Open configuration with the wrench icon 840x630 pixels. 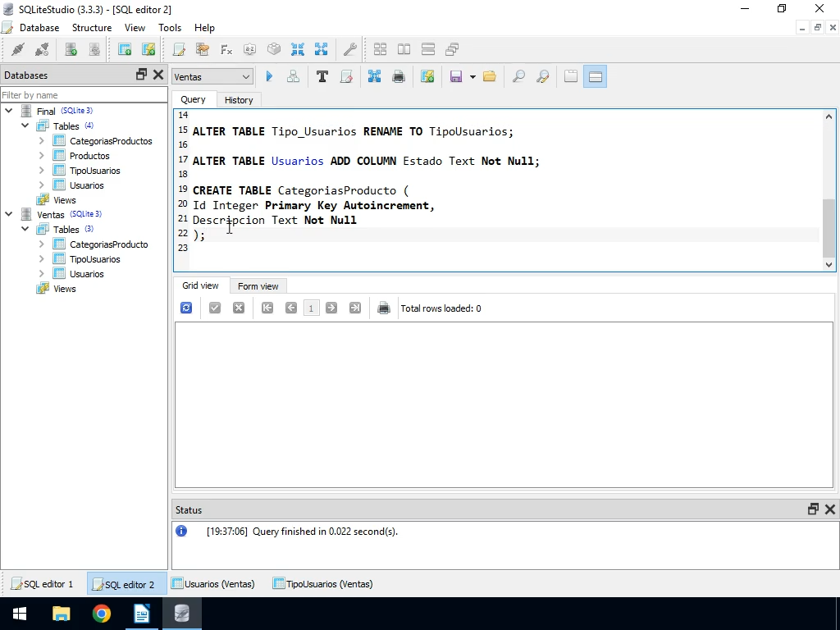coord(349,49)
